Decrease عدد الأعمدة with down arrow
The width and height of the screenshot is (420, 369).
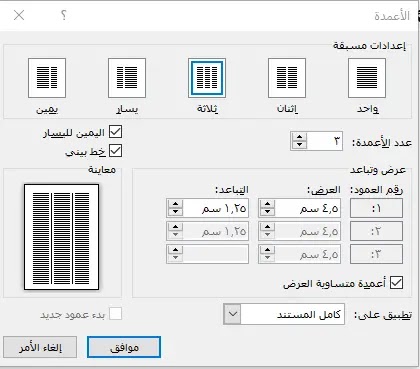coord(299,145)
